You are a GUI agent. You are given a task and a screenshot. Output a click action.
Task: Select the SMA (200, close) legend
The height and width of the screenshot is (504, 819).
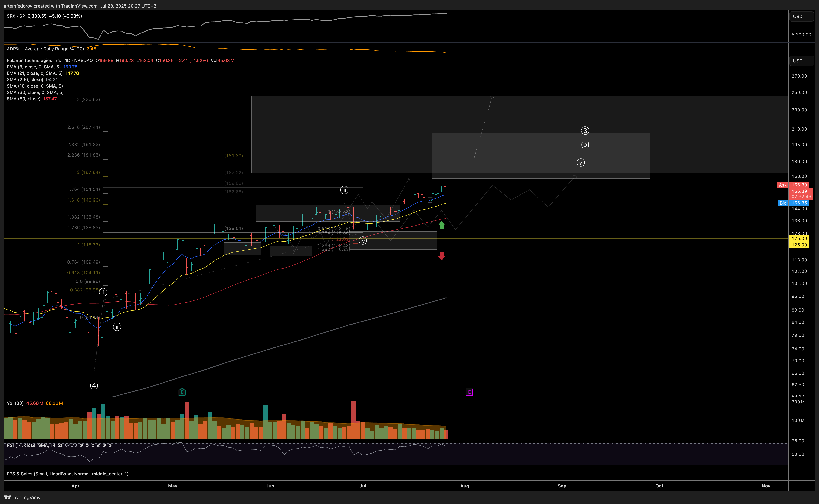coord(25,80)
